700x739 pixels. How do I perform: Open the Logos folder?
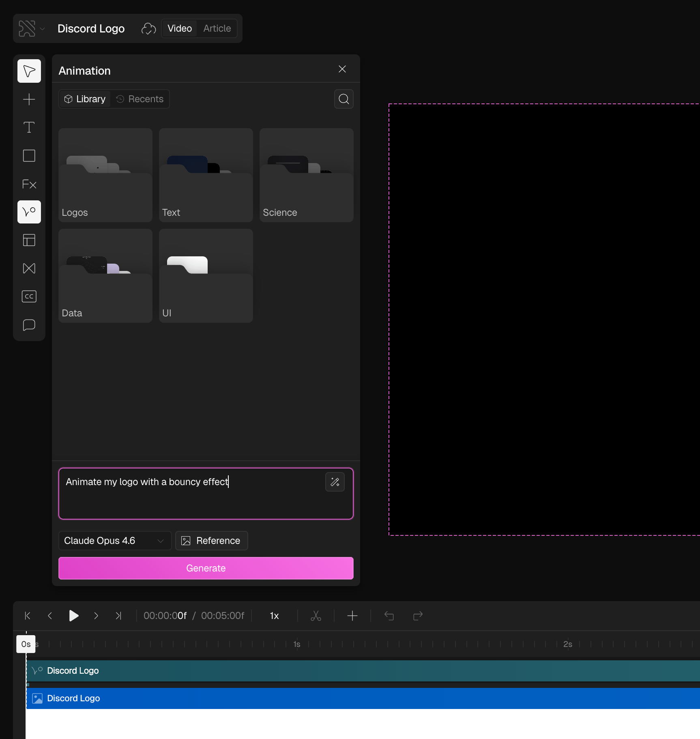tap(105, 175)
